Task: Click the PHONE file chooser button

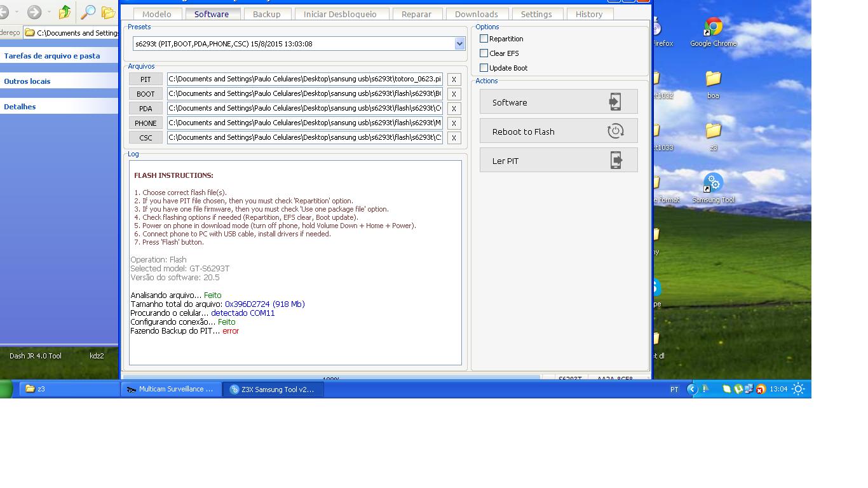Action: (x=146, y=123)
